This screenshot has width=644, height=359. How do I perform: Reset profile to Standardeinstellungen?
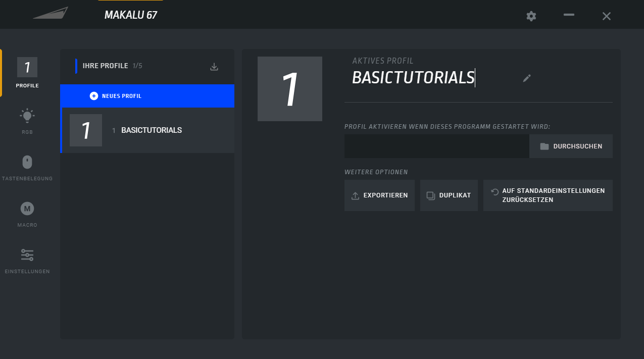(x=548, y=195)
